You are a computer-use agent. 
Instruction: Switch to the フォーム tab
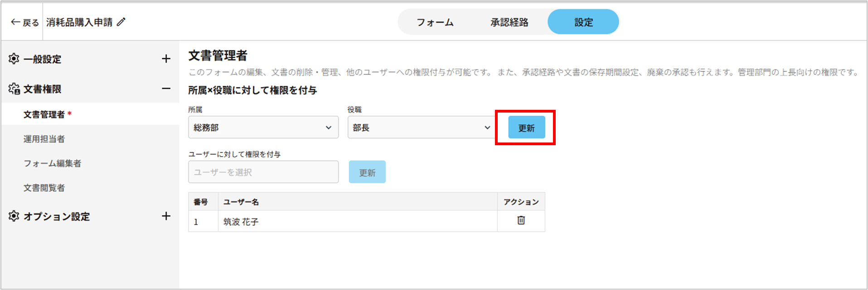click(435, 22)
